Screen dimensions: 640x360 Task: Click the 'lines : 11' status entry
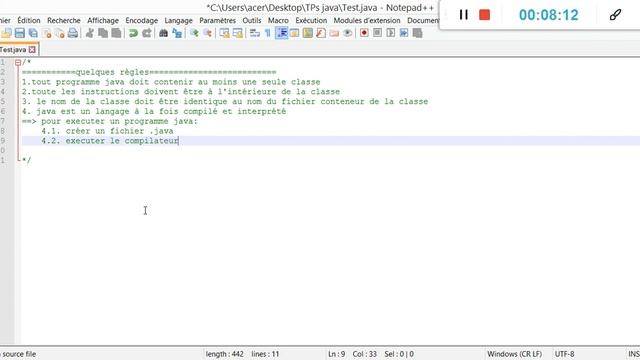[x=265, y=354]
